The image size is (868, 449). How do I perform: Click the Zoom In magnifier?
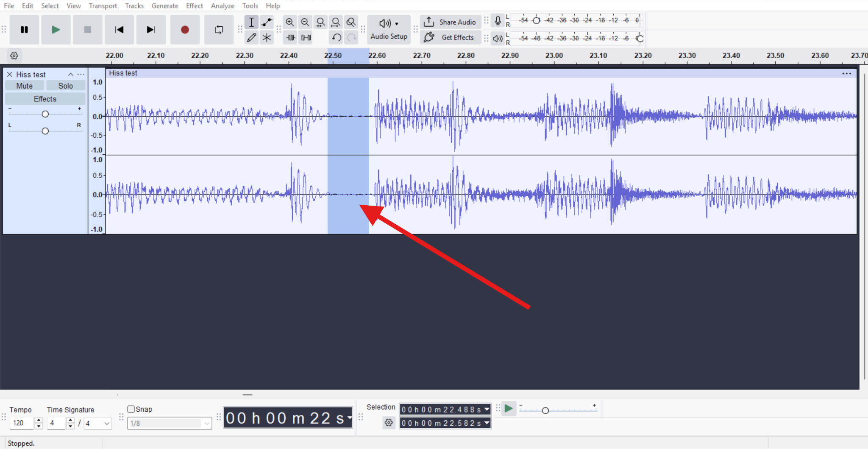point(290,22)
